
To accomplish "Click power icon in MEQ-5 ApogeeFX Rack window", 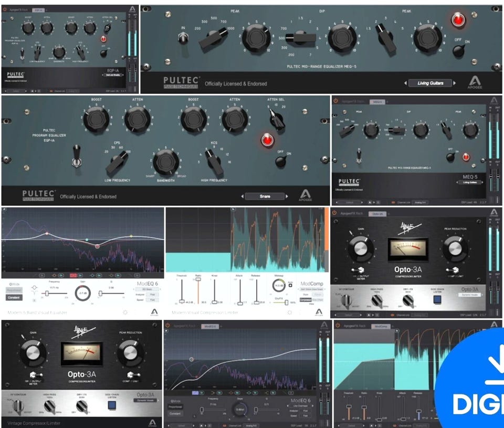I will (335, 101).
